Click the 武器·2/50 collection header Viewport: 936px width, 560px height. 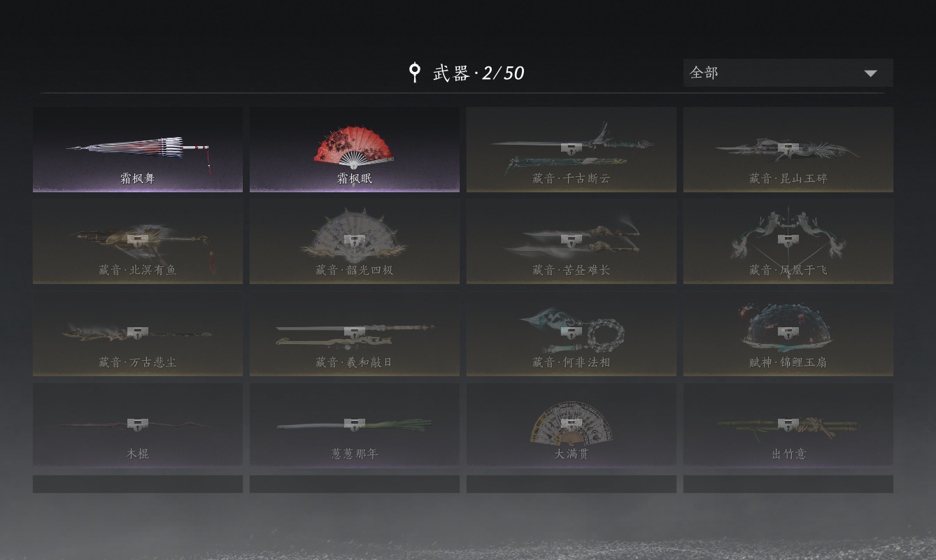478,73
